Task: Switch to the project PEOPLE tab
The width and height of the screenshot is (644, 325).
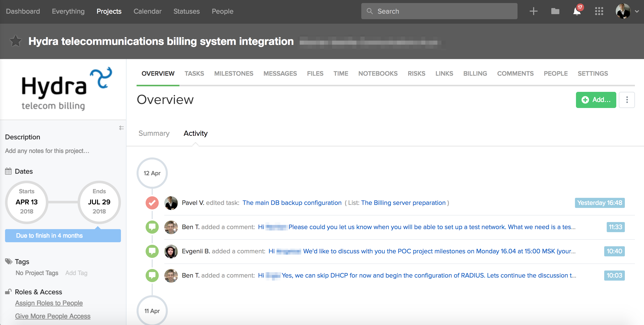Action: [556, 73]
